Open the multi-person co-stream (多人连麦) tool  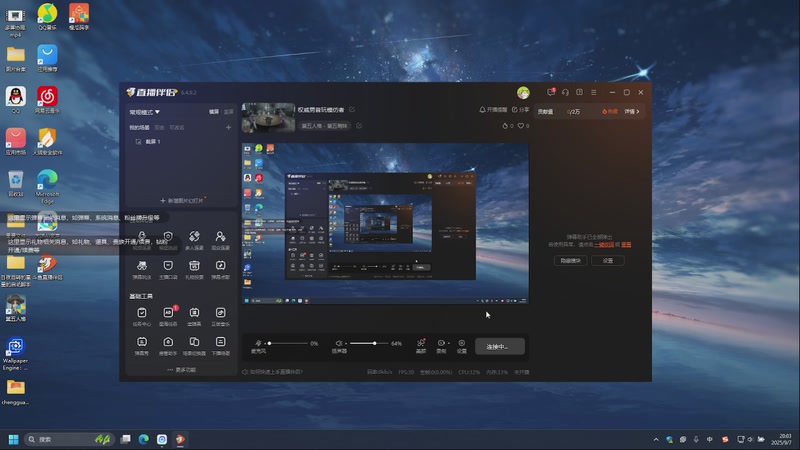click(194, 240)
